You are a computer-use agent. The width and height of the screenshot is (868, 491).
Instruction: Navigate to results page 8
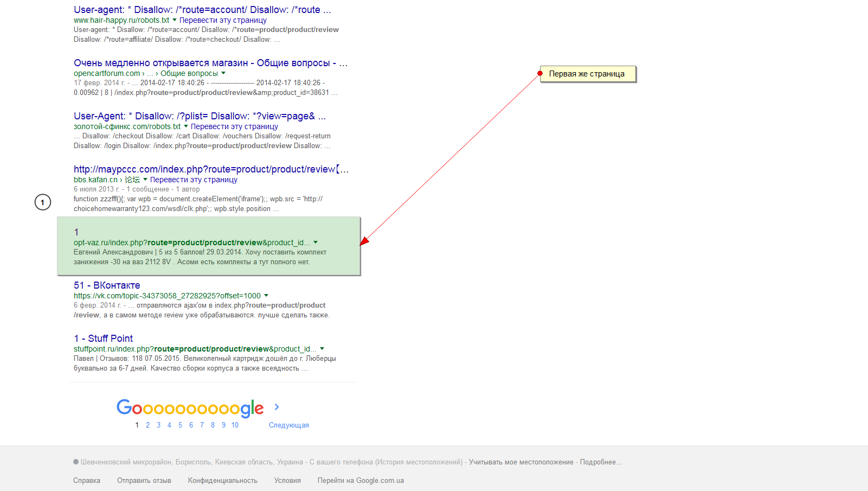point(213,425)
